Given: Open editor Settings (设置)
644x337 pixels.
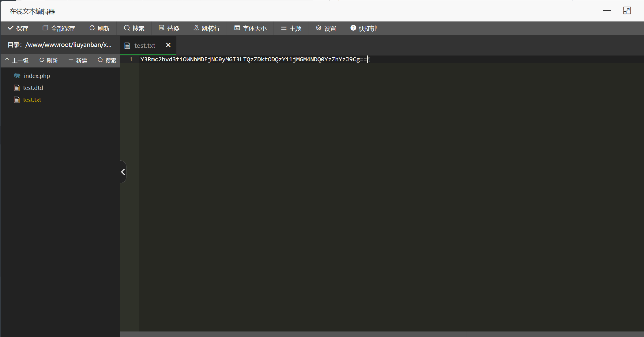Looking at the screenshot, I should pyautogui.click(x=326, y=28).
